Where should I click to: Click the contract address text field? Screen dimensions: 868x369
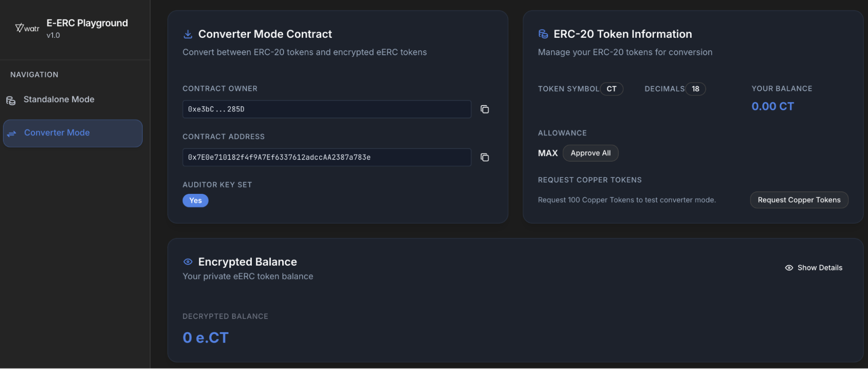coord(327,157)
